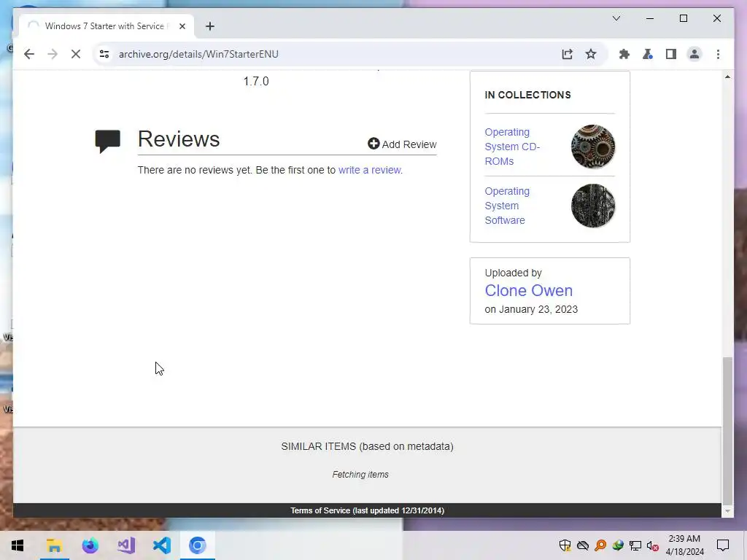Open File Explorer from taskbar
The image size is (747, 560).
(54, 545)
